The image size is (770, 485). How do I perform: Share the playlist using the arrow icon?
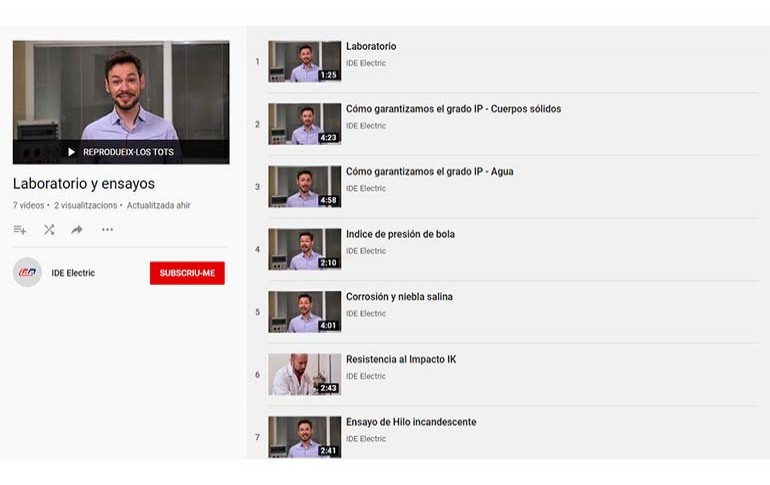point(77,230)
